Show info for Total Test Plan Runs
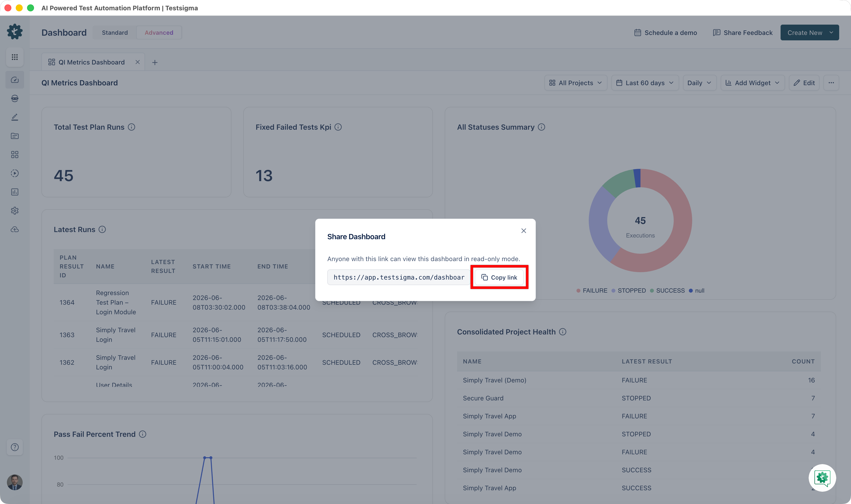Viewport: 851px width, 504px height. (131, 127)
